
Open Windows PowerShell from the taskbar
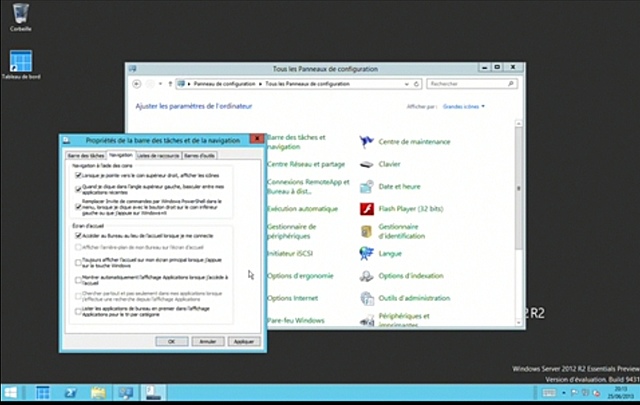click(71, 393)
